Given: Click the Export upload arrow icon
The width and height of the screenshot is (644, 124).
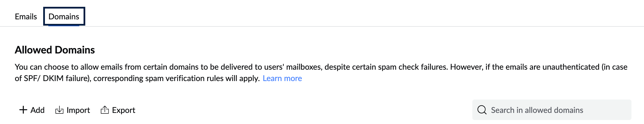Looking at the screenshot, I should point(105,110).
